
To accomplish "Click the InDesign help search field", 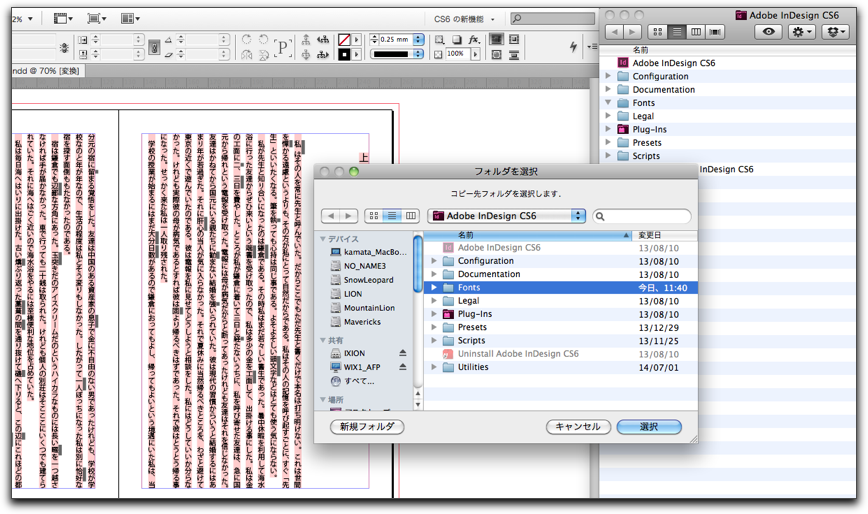I will (552, 19).
